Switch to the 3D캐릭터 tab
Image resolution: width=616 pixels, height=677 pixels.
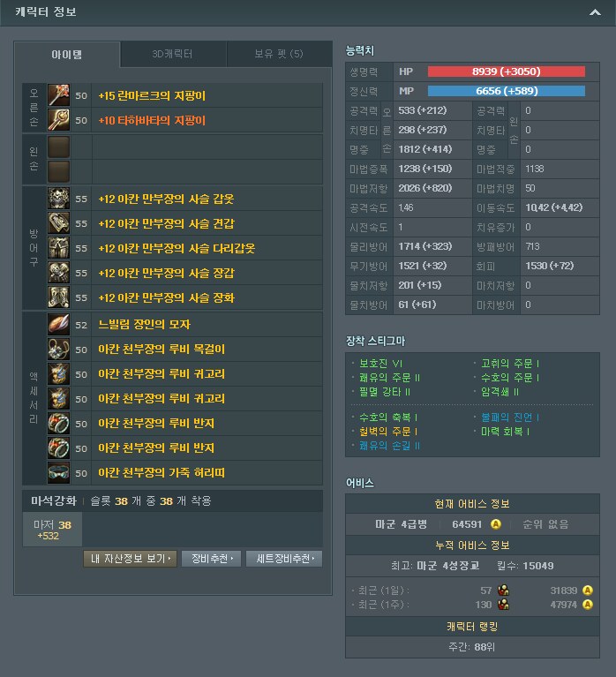tap(173, 54)
